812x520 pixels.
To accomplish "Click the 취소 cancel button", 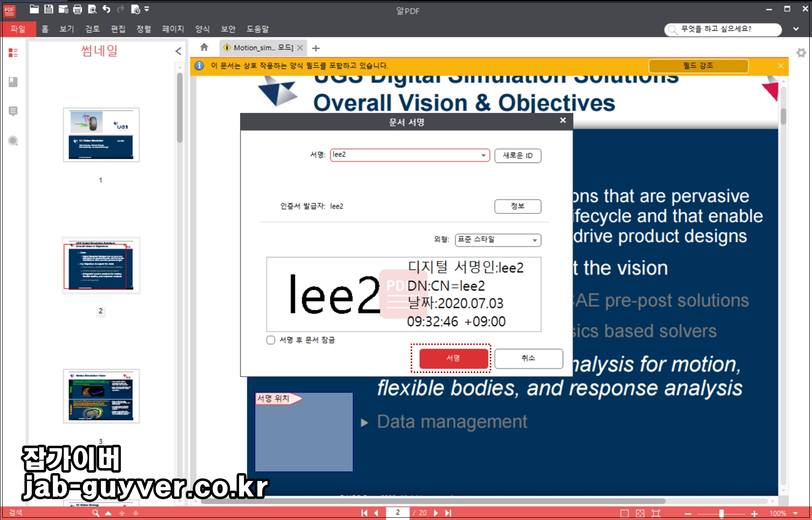I will pos(529,358).
